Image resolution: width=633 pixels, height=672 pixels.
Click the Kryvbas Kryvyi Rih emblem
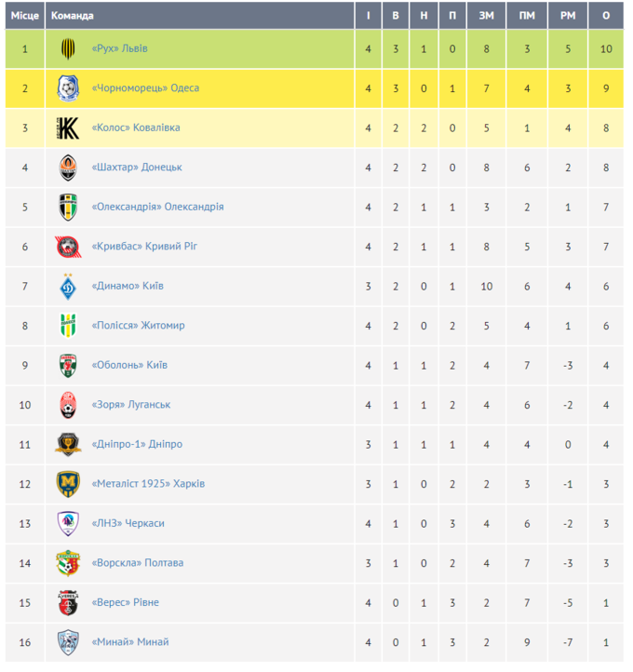[68, 247]
